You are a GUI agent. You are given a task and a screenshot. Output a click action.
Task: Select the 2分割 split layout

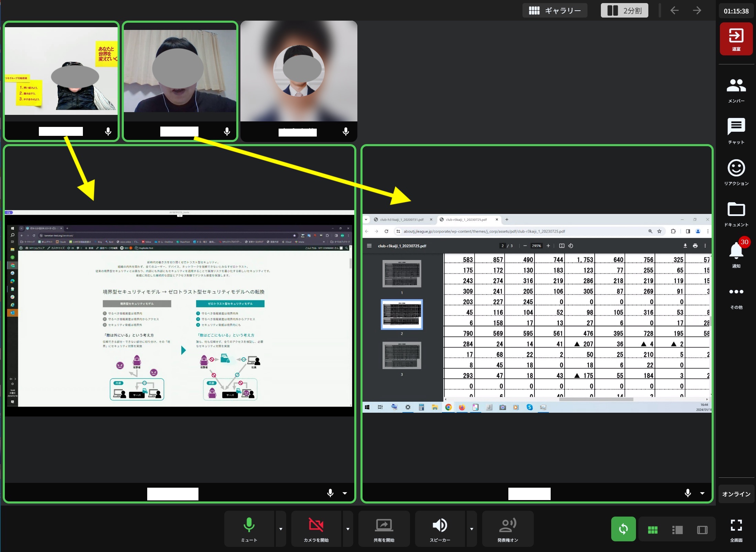624,11
